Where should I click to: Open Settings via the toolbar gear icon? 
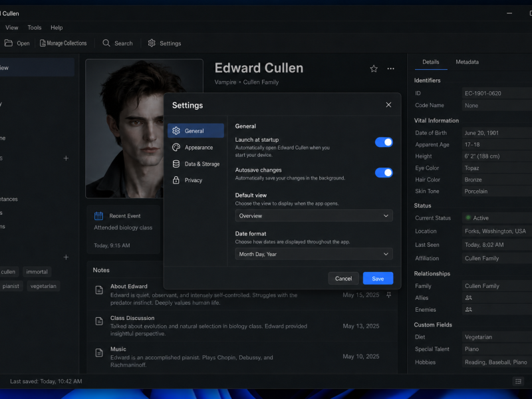click(152, 43)
